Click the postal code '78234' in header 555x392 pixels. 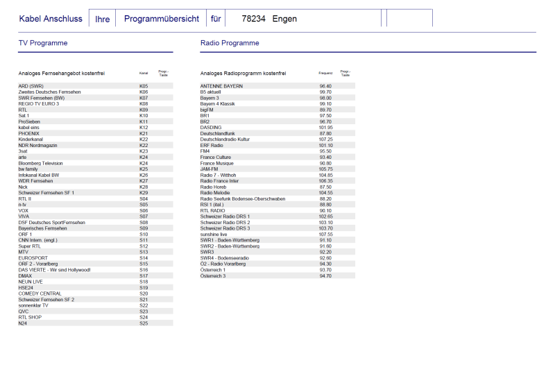(253, 19)
